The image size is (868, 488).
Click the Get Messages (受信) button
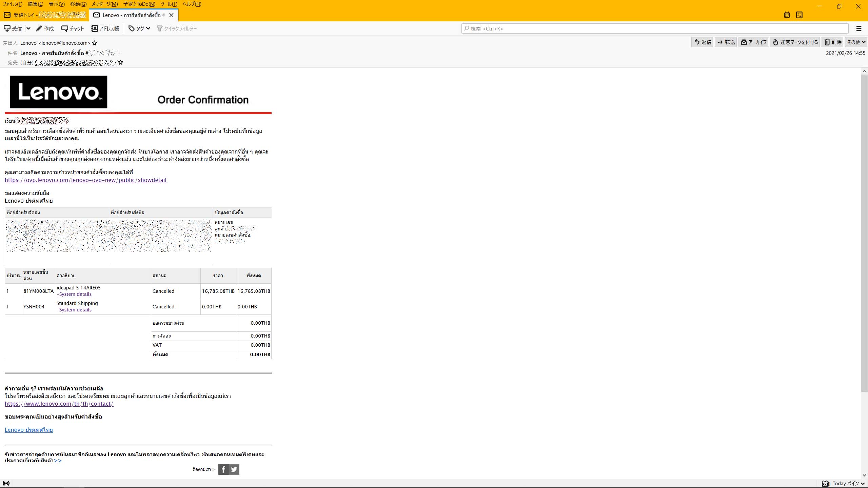click(13, 28)
